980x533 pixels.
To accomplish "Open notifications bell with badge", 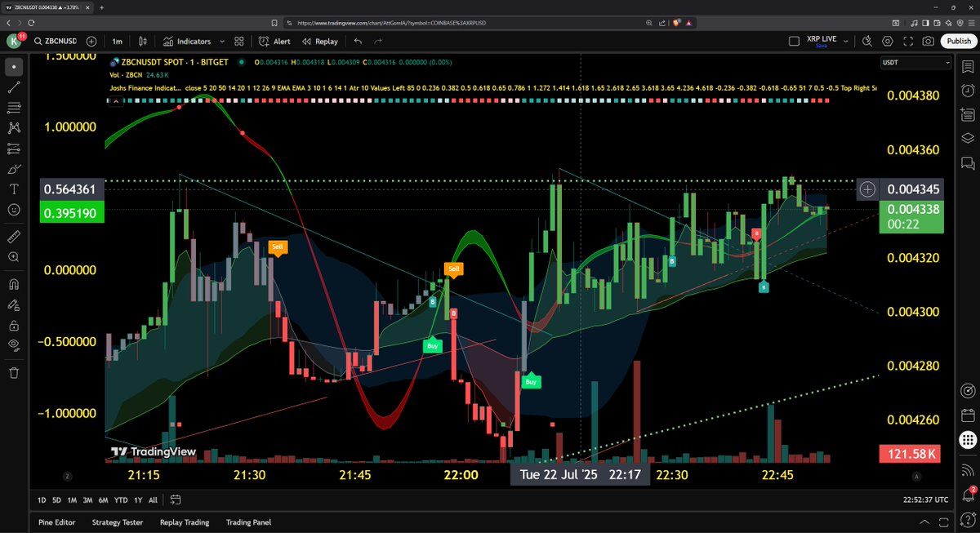I will (x=968, y=493).
